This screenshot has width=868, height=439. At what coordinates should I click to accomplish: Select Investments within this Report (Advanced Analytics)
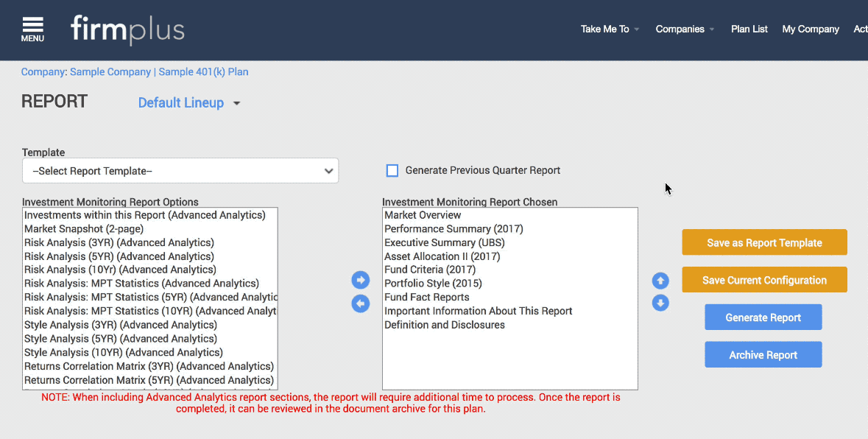pos(150,215)
